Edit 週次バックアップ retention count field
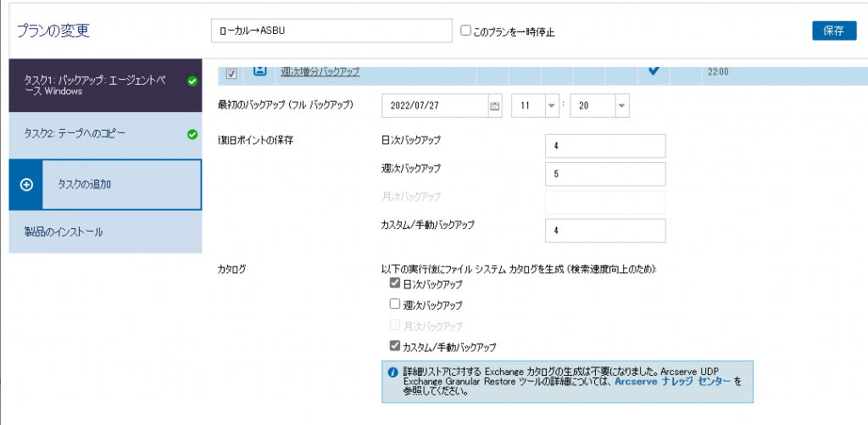The width and height of the screenshot is (868, 425). [605, 174]
